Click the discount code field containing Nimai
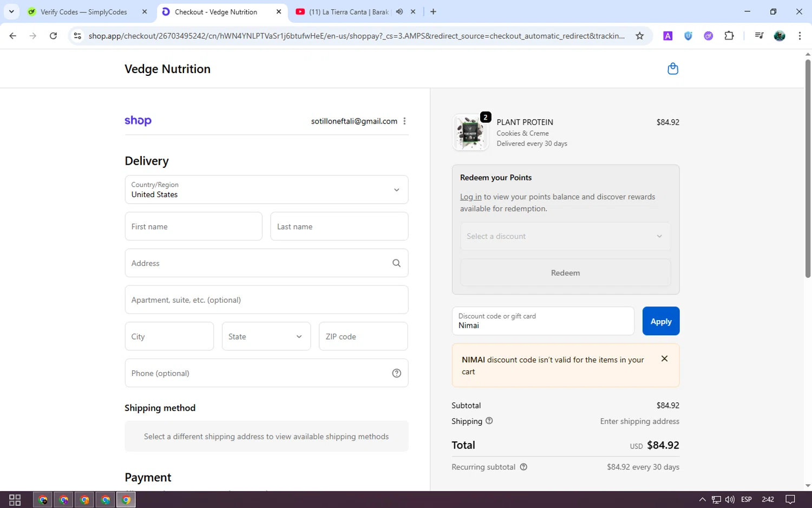812x508 pixels. 543,321
